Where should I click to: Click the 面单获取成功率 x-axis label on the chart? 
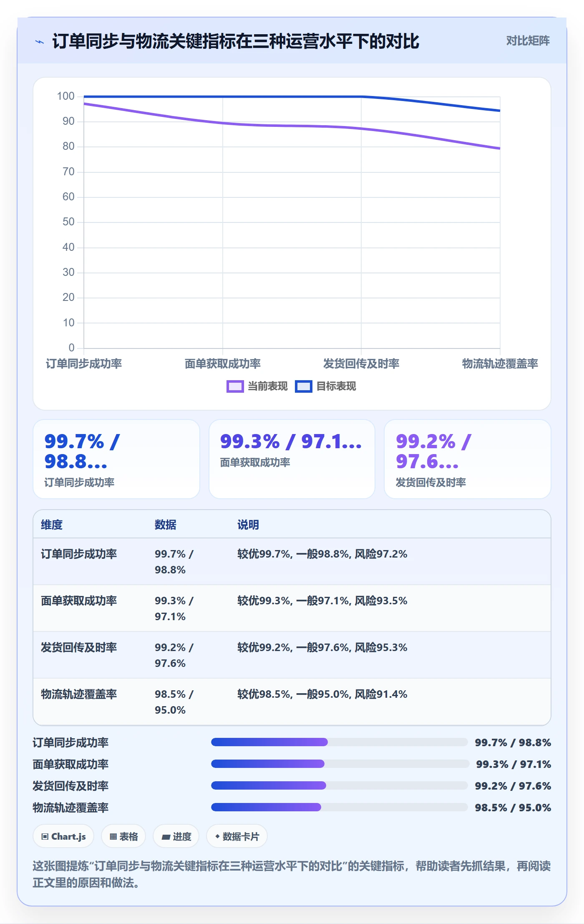point(223,364)
